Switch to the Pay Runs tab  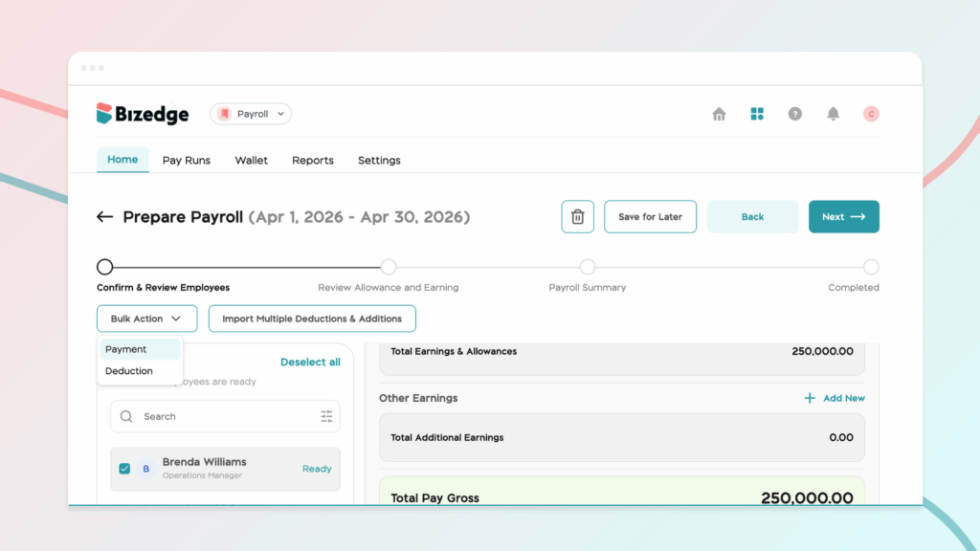[x=187, y=161]
